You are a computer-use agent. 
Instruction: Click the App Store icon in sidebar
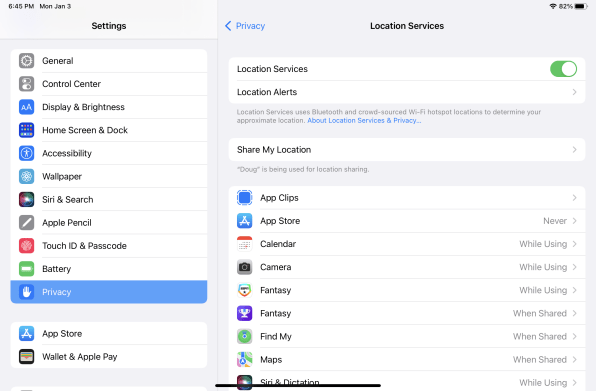point(27,334)
